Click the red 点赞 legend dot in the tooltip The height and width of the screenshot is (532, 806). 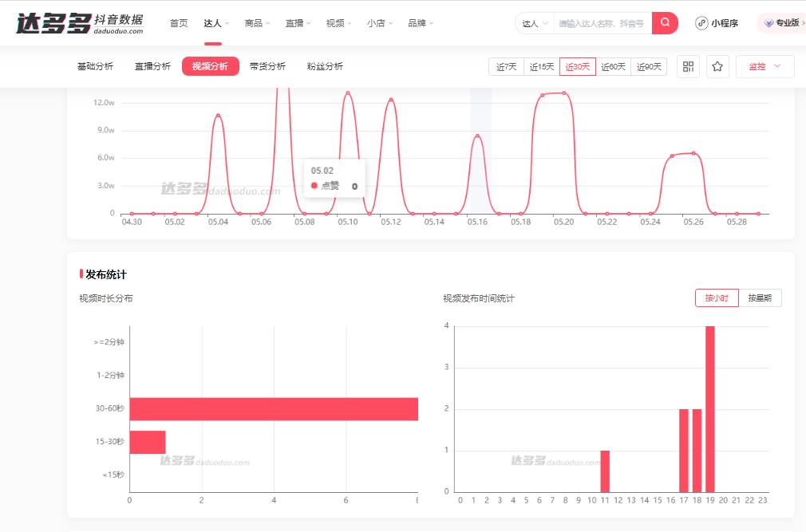(x=315, y=185)
